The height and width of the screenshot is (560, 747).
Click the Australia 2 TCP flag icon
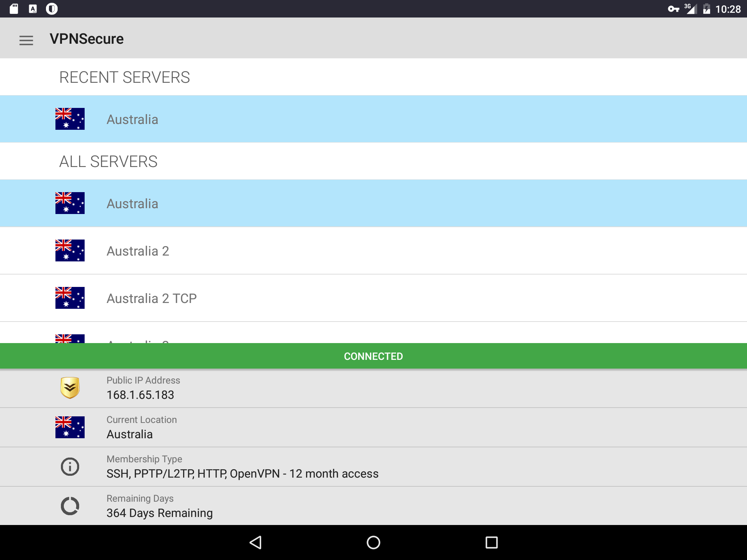[70, 298]
